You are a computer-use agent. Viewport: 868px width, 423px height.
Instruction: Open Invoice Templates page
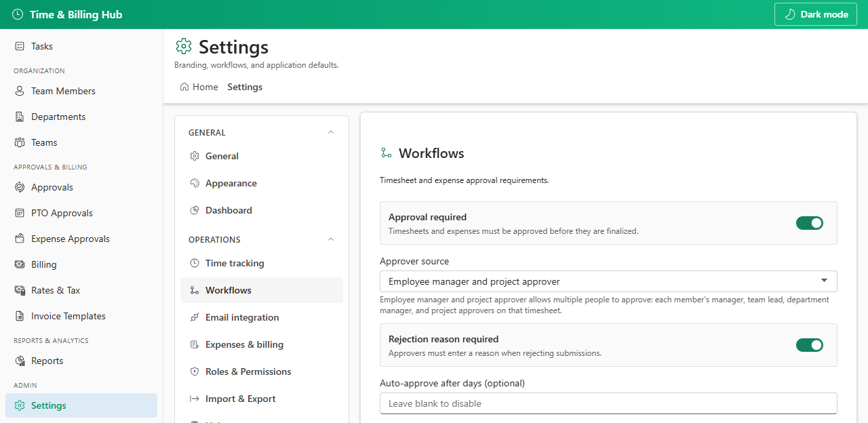[x=81, y=316]
